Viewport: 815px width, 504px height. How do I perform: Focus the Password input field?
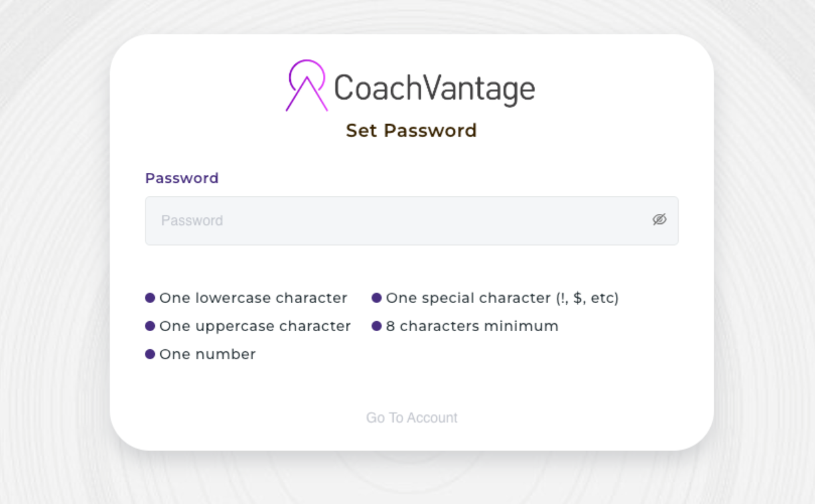[412, 221]
